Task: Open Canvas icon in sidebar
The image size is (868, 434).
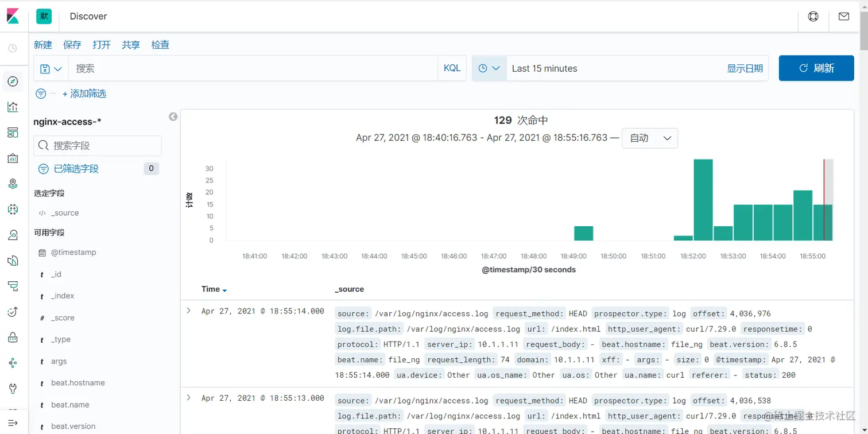Action: click(13, 158)
